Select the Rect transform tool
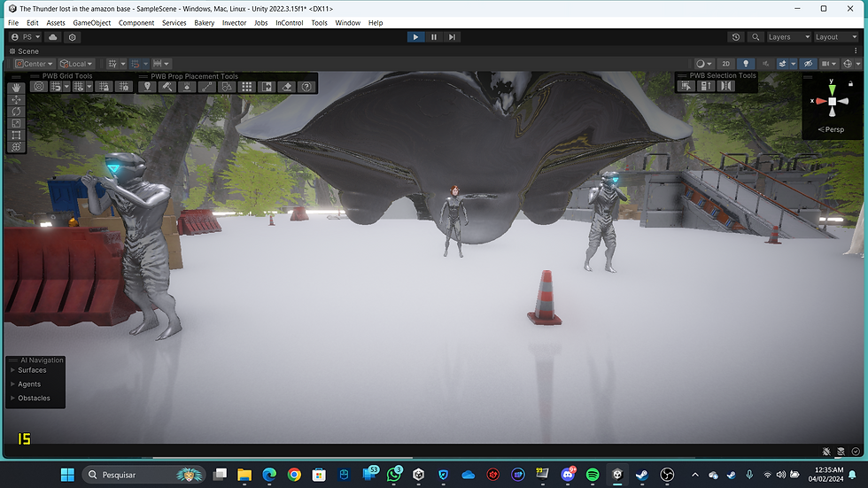 click(x=16, y=135)
